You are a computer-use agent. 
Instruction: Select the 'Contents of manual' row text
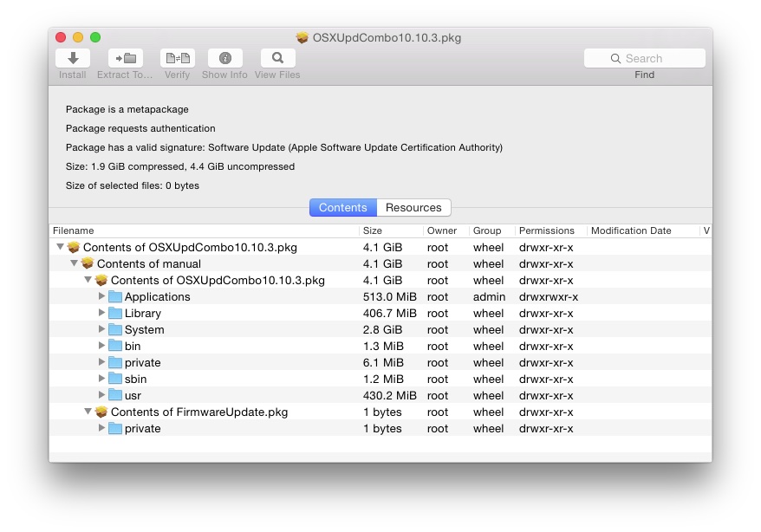coord(148,263)
